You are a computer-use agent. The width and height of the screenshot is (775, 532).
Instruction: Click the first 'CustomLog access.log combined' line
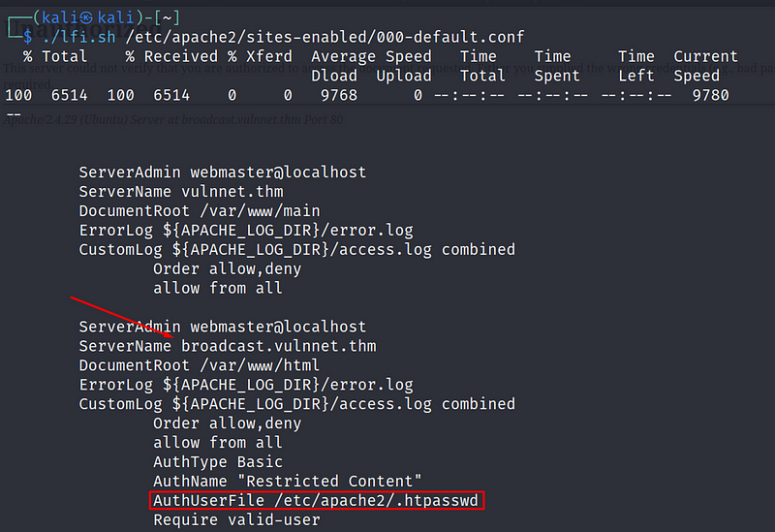click(x=296, y=250)
